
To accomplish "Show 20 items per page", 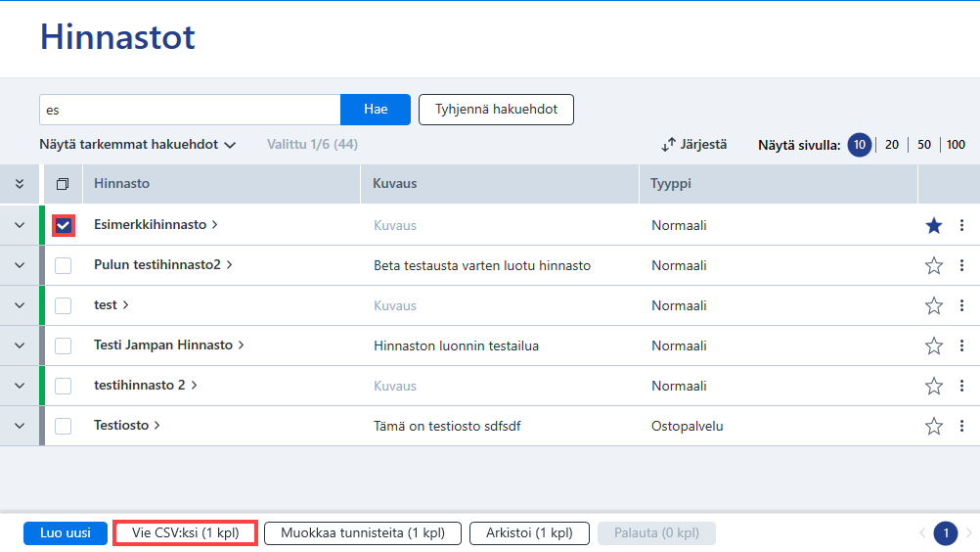I will (x=892, y=145).
